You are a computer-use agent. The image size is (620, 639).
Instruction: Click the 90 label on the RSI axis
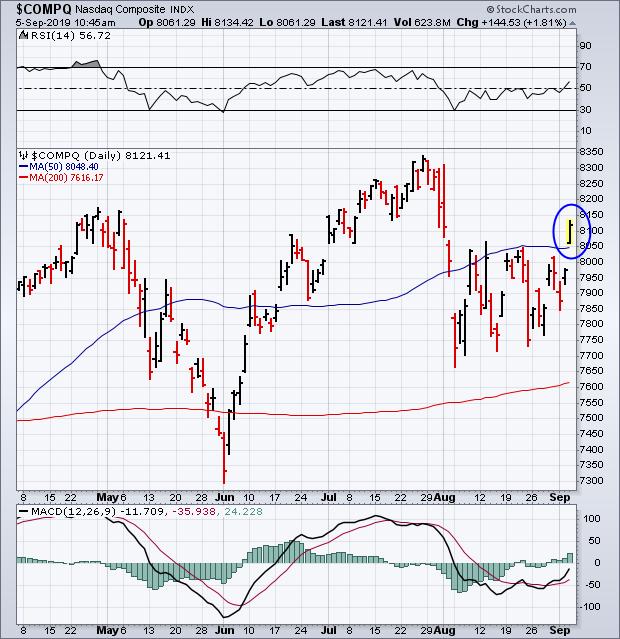tap(585, 45)
